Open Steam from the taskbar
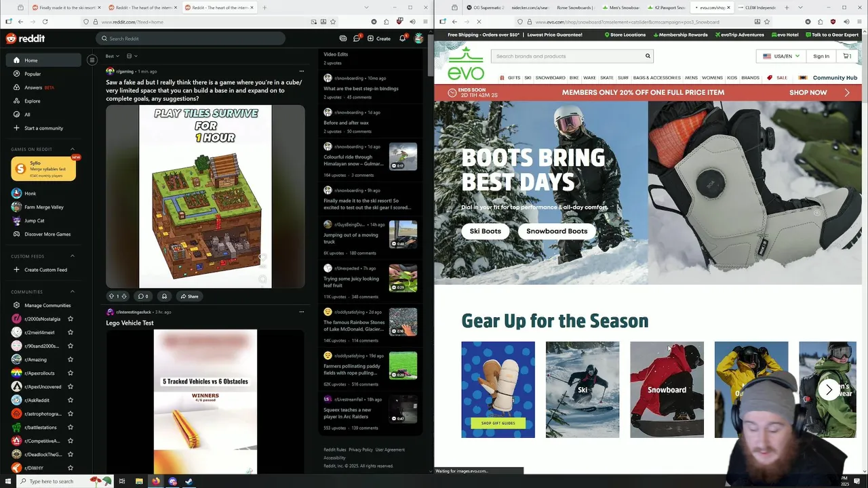This screenshot has width=868, height=488. click(x=189, y=481)
